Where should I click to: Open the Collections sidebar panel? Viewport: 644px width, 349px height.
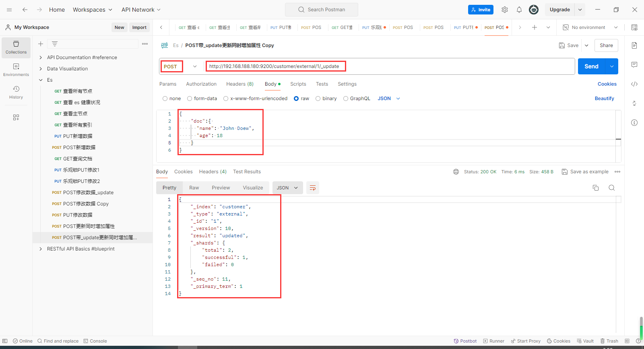(x=16, y=48)
